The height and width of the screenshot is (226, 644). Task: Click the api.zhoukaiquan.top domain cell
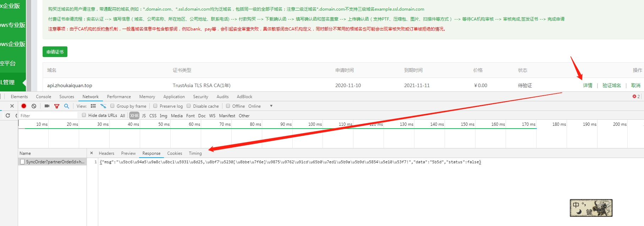pyautogui.click(x=70, y=85)
